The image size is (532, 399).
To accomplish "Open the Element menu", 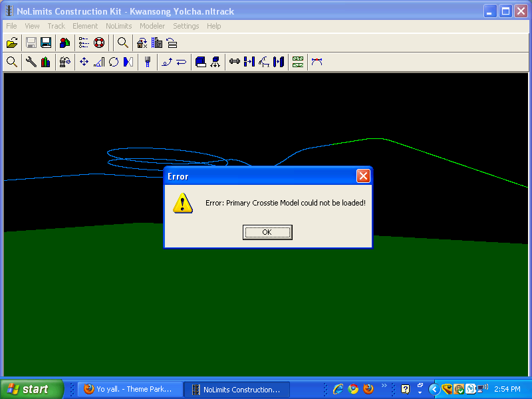I will click(85, 26).
